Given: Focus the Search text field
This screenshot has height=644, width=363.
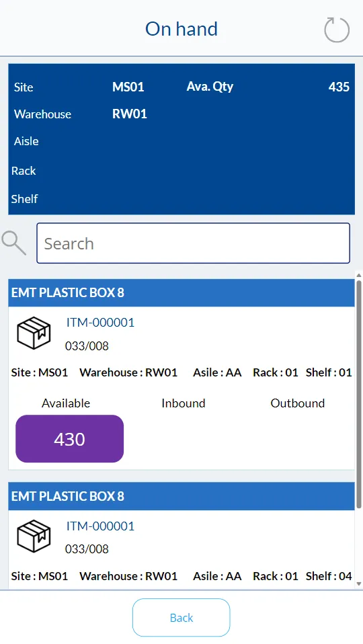Looking at the screenshot, I should coord(193,243).
